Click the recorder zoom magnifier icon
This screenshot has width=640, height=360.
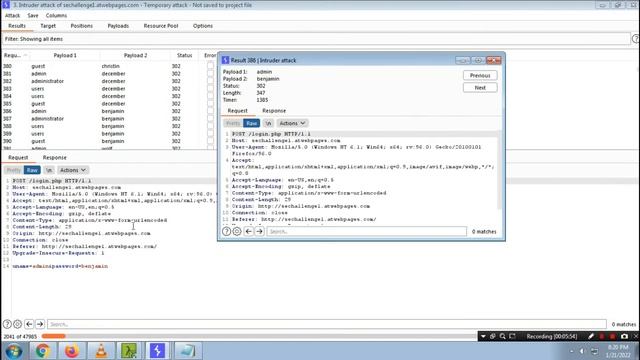[x=502, y=336]
